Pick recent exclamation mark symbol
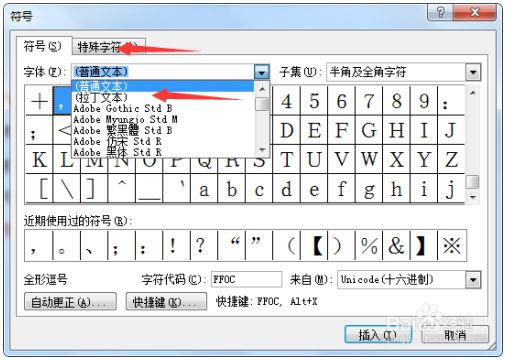Image resolution: width=506 pixels, height=360 pixels. point(176,246)
